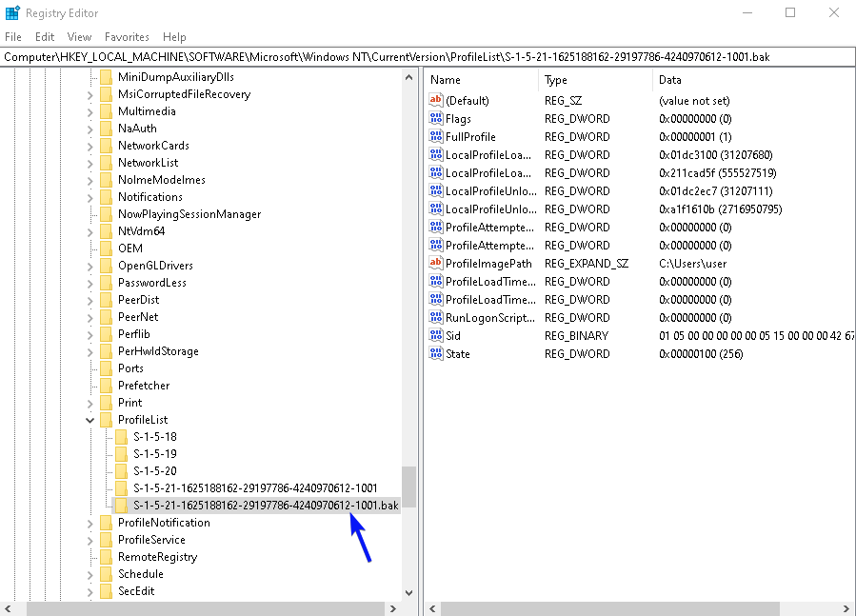This screenshot has width=856, height=616.
Task: Click the tree pane scroll down arrow
Action: (408, 593)
